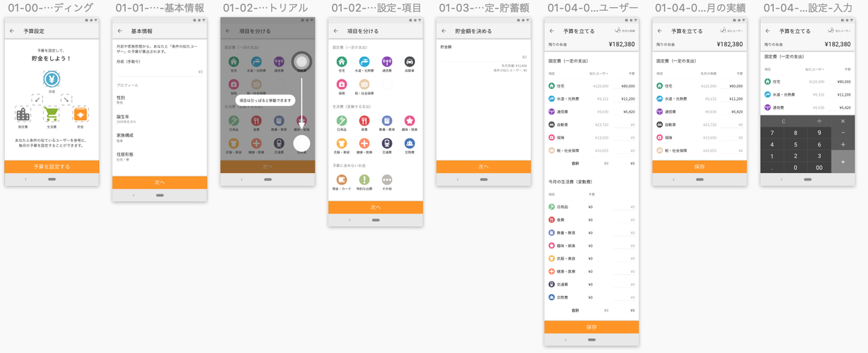Tap the orange 貯金 icon on 予算設定 screen
This screenshot has height=353, width=868.
click(80, 115)
